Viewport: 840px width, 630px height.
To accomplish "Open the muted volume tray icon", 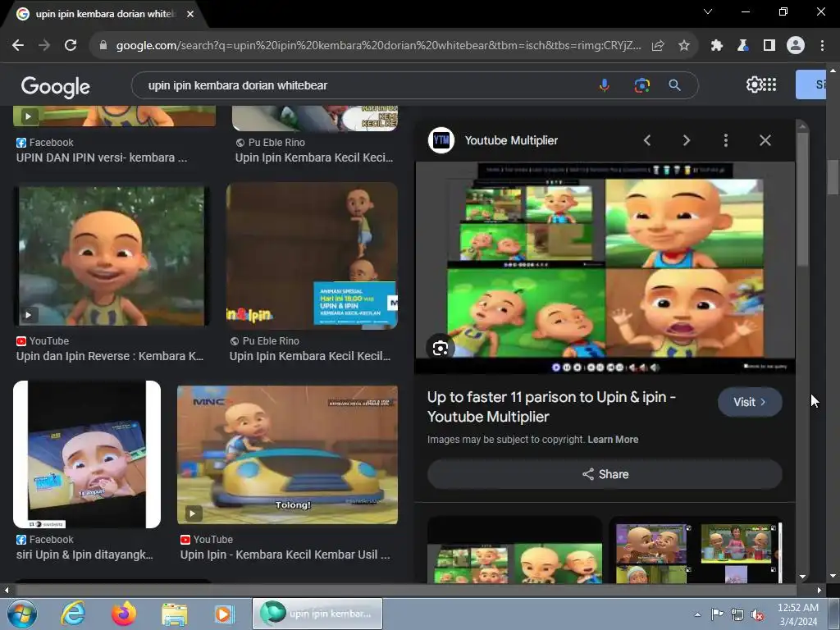I will point(757,615).
